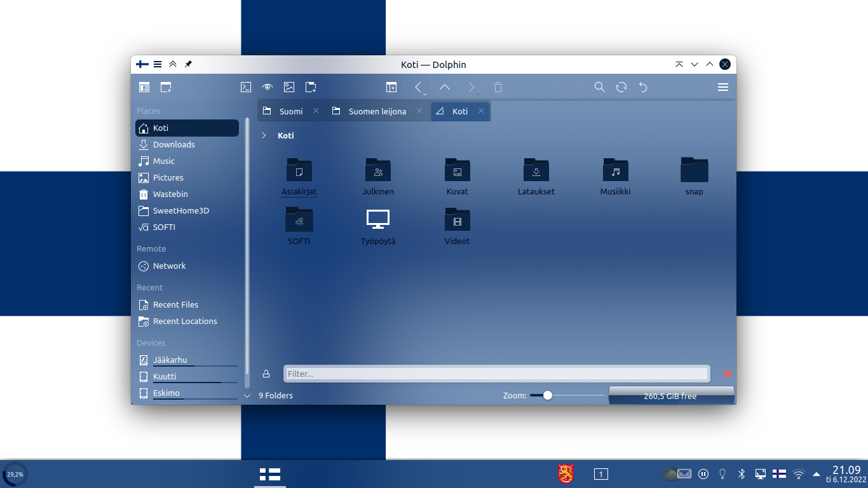This screenshot has width=868, height=488.
Task: Open back button history dropdown
Action: pyautogui.click(x=424, y=93)
